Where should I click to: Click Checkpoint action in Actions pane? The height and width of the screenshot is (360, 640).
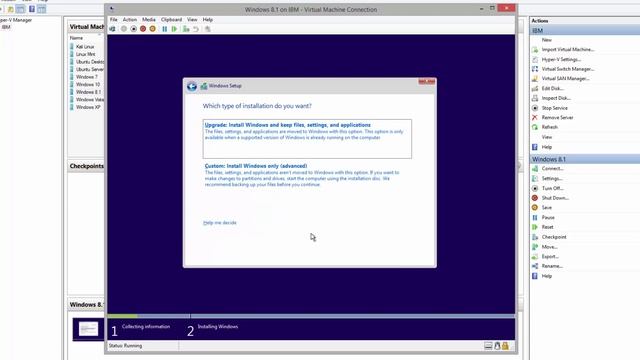(x=554, y=237)
